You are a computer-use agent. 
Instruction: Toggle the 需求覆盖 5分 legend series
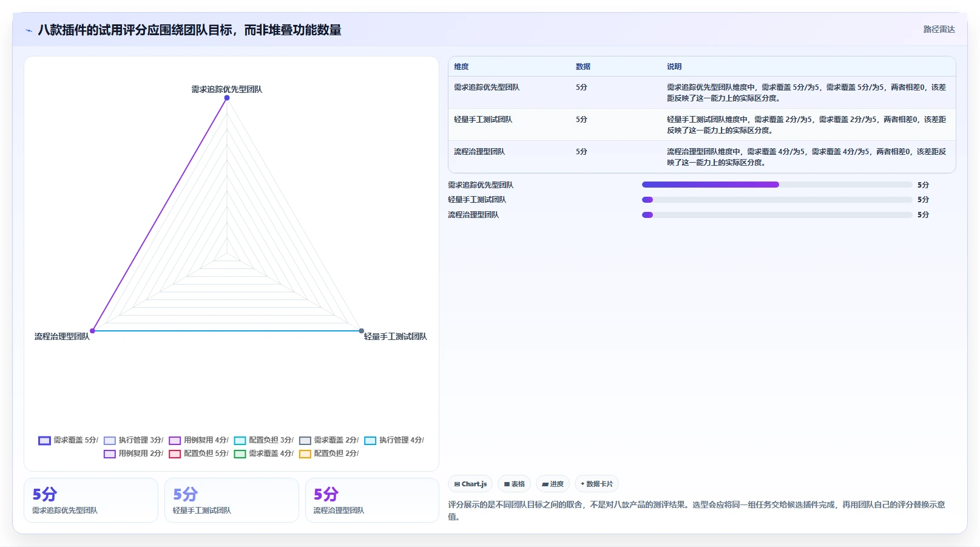click(68, 440)
